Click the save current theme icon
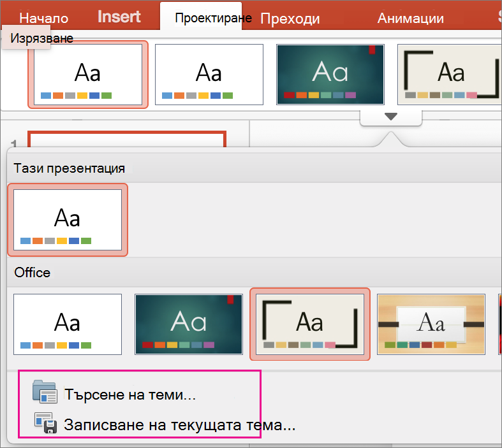The image size is (502, 448). [x=46, y=423]
